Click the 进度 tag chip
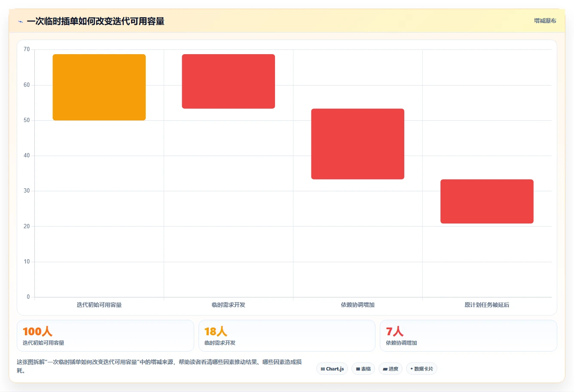 pyautogui.click(x=390, y=369)
